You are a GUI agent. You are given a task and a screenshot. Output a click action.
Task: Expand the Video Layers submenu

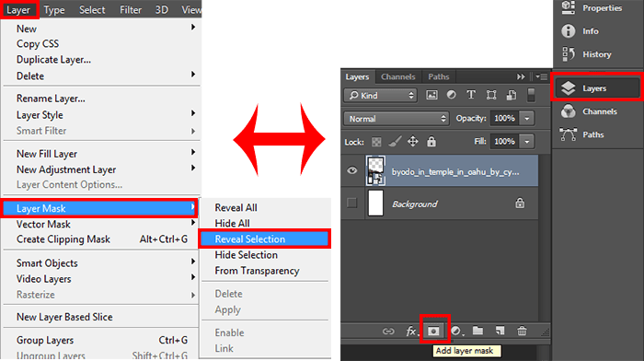click(x=193, y=277)
